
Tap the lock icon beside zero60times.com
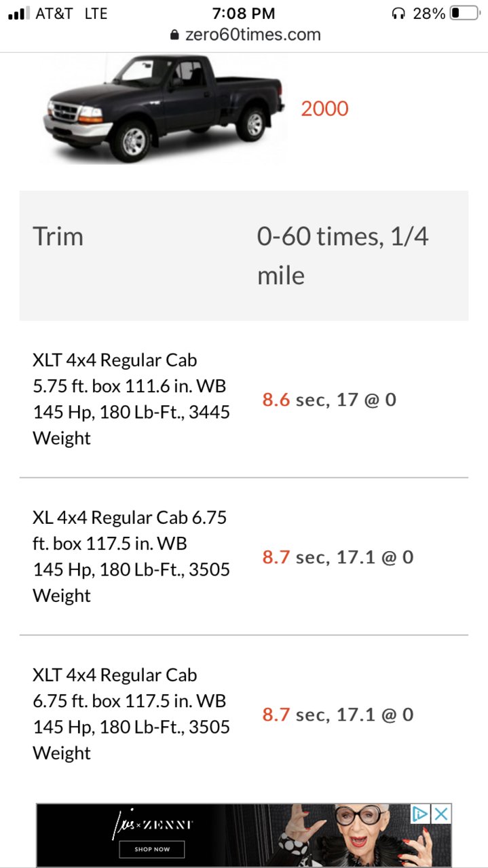pos(174,35)
